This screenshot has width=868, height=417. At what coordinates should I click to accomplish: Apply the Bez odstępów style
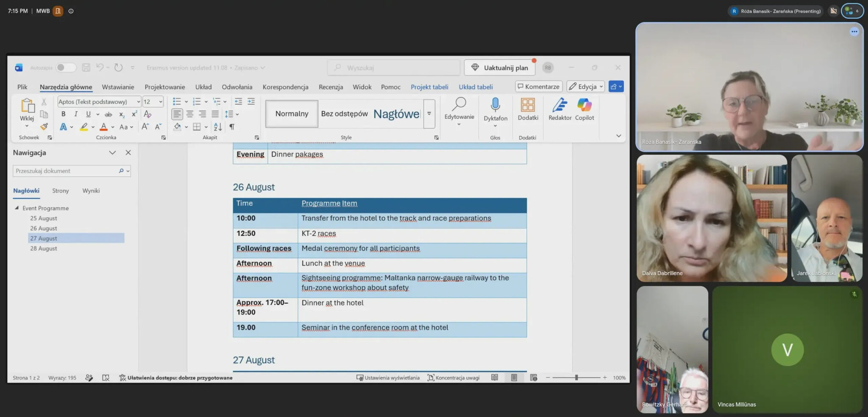tap(344, 114)
